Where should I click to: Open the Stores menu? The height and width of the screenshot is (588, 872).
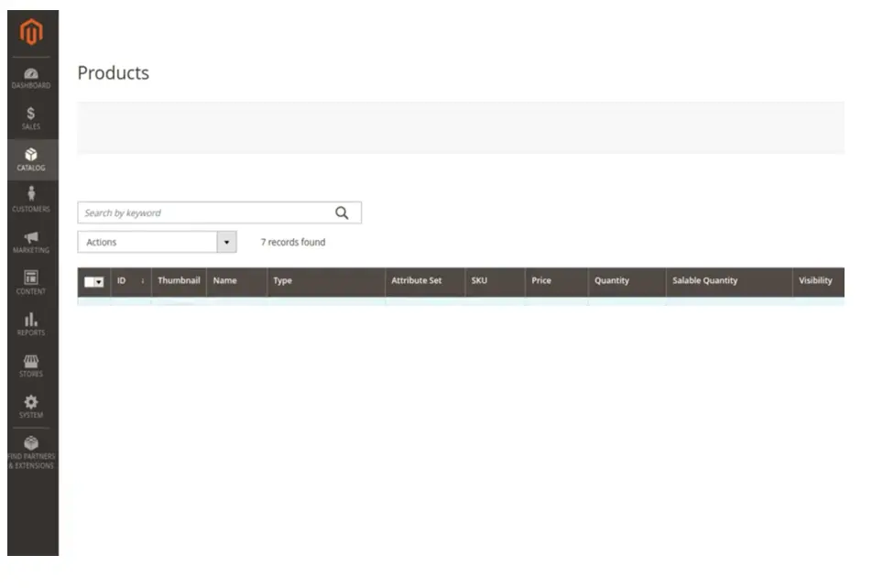31,365
